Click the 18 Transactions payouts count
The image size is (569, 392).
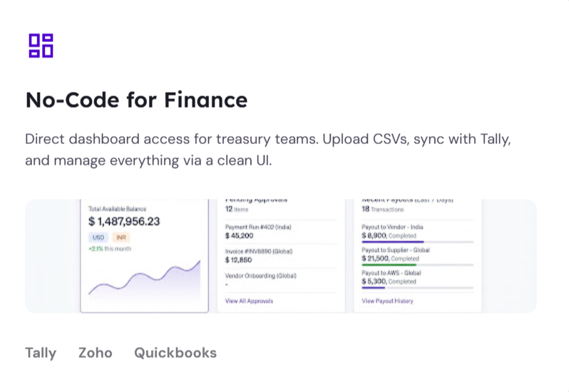point(382,210)
